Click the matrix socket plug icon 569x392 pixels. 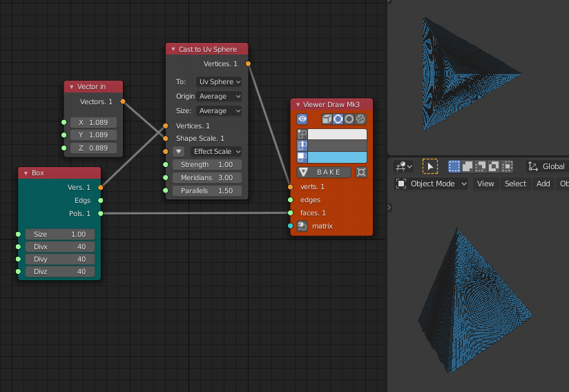pyautogui.click(x=302, y=226)
